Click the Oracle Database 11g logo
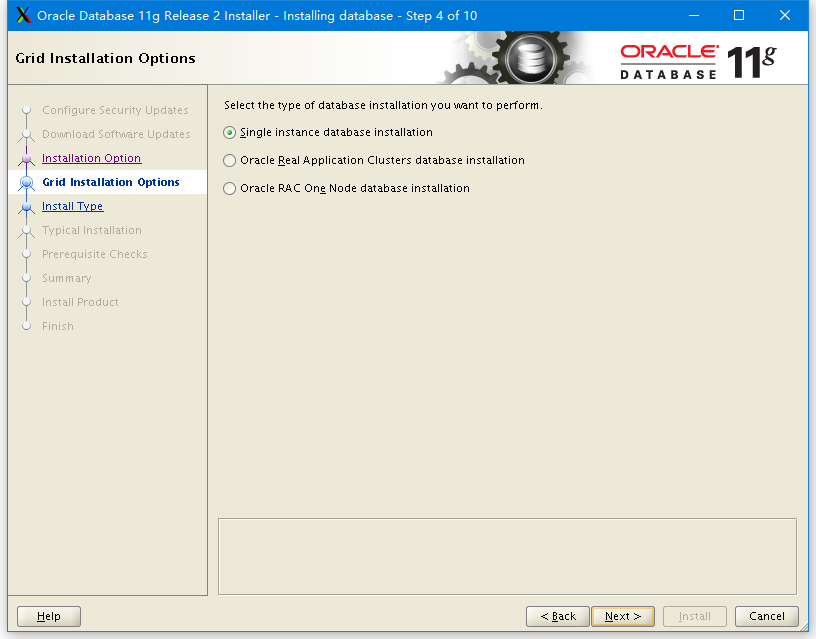This screenshot has height=639, width=816. tap(698, 61)
